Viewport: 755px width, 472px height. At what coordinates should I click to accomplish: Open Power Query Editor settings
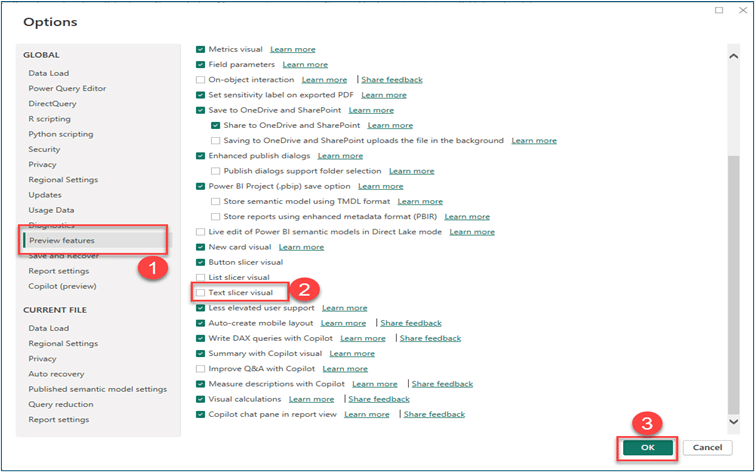[68, 88]
